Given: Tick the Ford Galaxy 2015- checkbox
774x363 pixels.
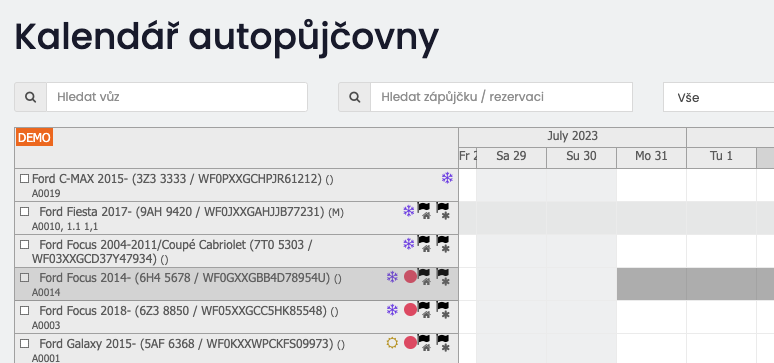Looking at the screenshot, I should pos(24,343).
